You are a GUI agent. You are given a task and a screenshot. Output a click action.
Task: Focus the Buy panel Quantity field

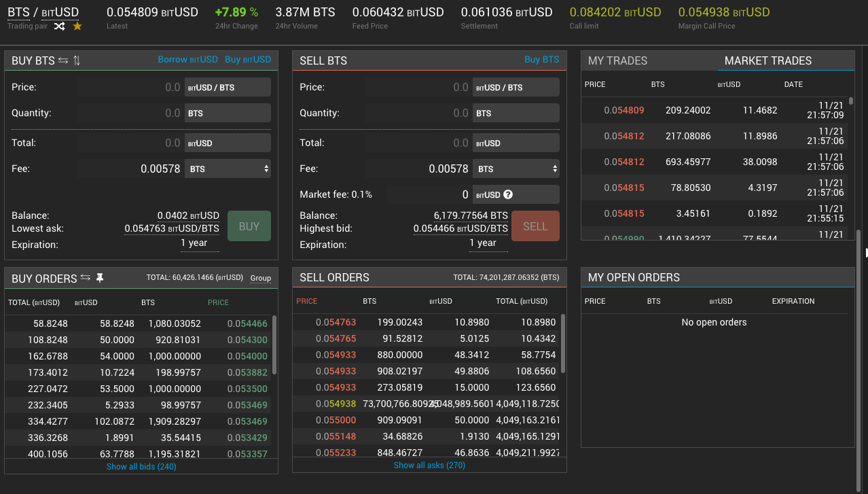(x=130, y=113)
